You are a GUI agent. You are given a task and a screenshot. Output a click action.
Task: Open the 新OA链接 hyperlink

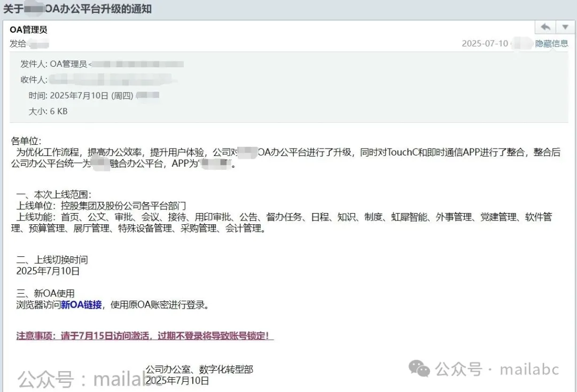tap(81, 305)
